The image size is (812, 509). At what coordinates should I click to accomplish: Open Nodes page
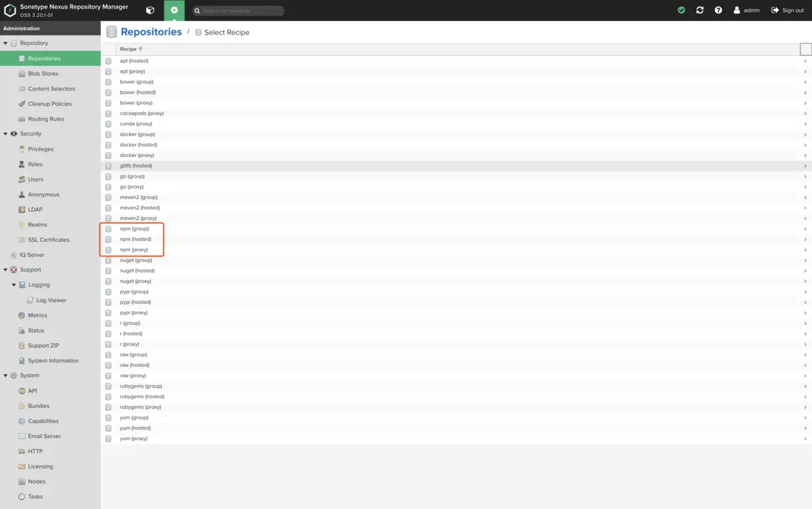pyautogui.click(x=50, y=481)
